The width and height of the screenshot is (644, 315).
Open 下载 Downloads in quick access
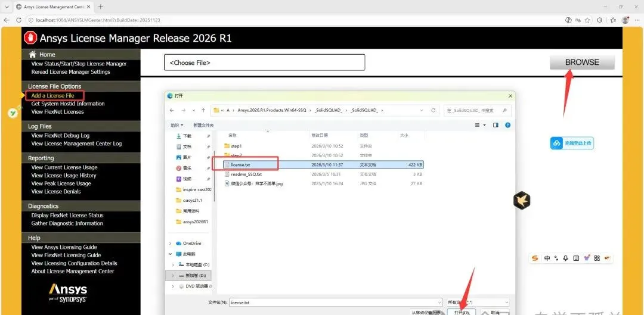pos(187,136)
